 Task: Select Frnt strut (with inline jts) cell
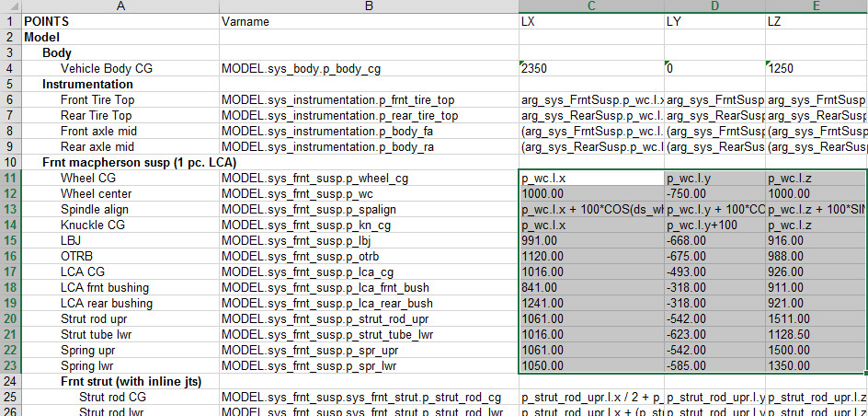pyautogui.click(x=120, y=382)
